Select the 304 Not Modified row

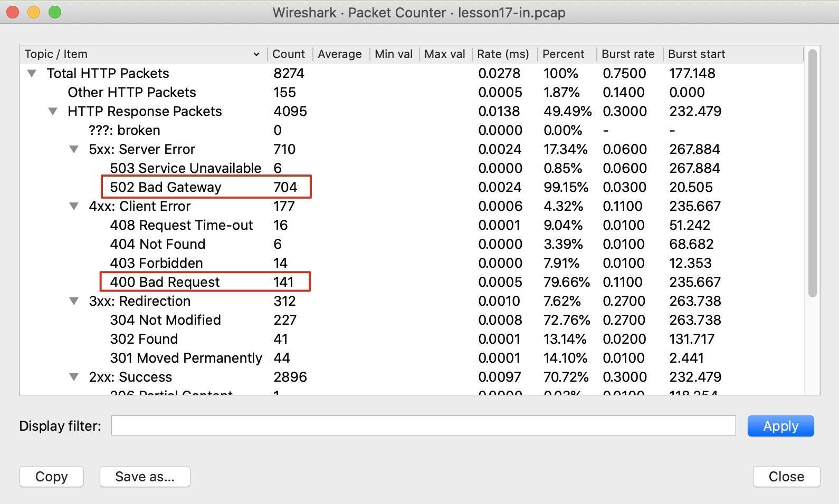pyautogui.click(x=165, y=320)
